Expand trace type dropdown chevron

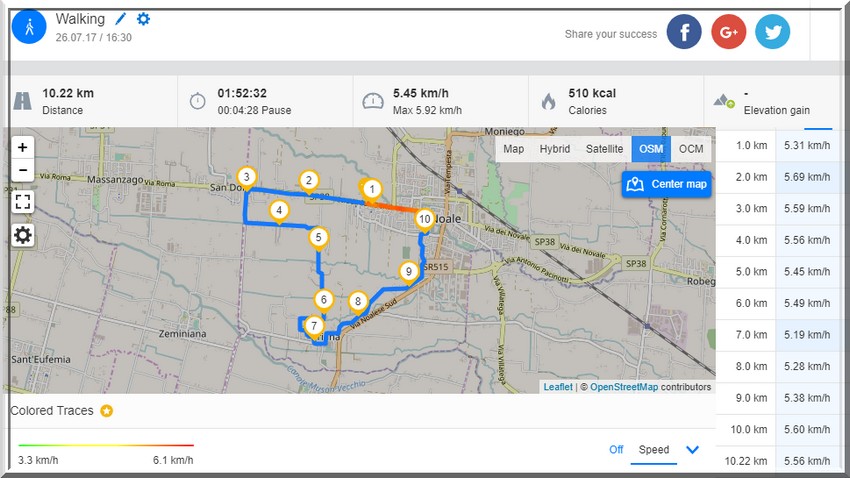tap(692, 450)
